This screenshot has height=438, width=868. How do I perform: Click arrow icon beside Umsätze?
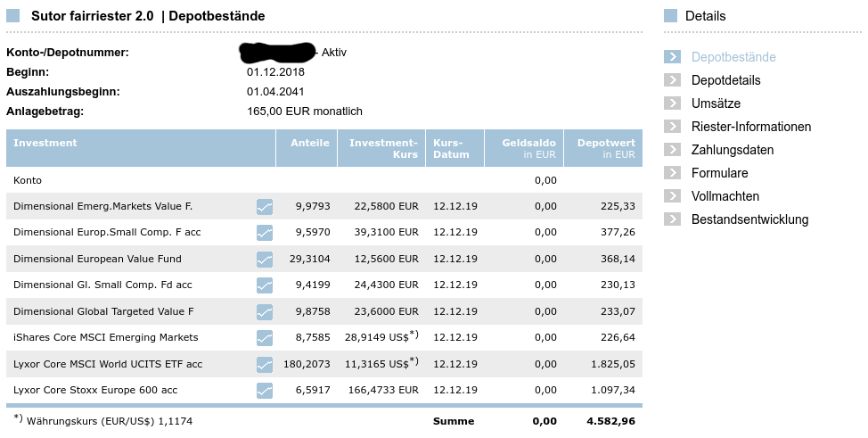click(x=672, y=103)
